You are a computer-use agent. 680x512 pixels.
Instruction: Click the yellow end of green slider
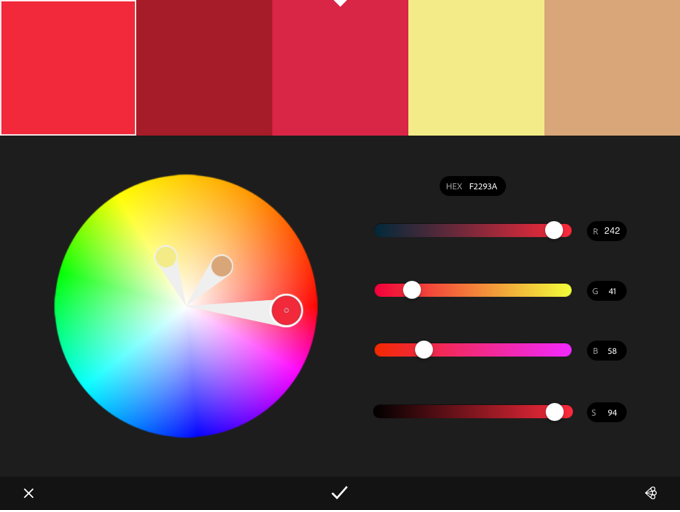point(562,290)
